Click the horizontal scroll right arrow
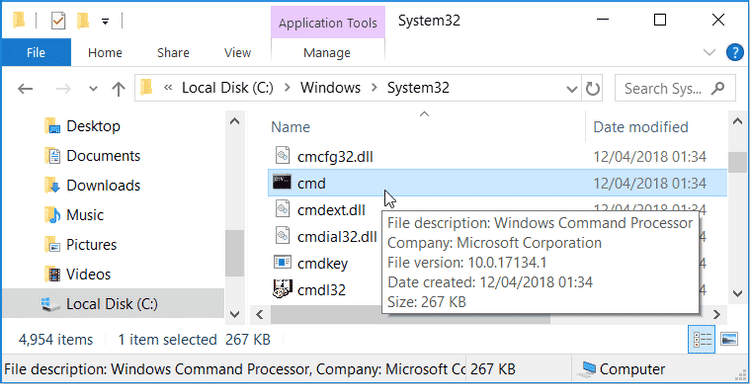This screenshot has height=384, width=750. [x=717, y=314]
